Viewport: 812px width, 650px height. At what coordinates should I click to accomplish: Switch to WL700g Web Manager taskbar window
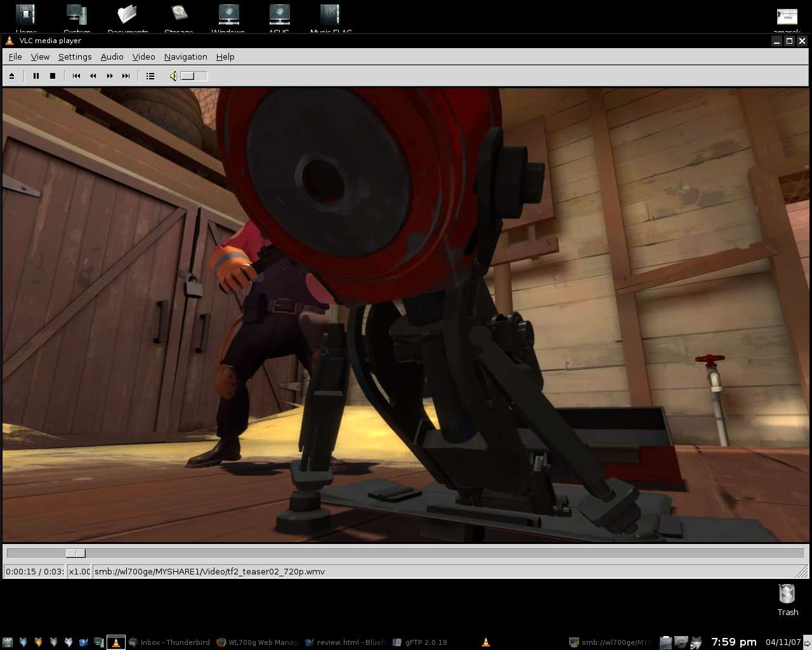pos(258,642)
